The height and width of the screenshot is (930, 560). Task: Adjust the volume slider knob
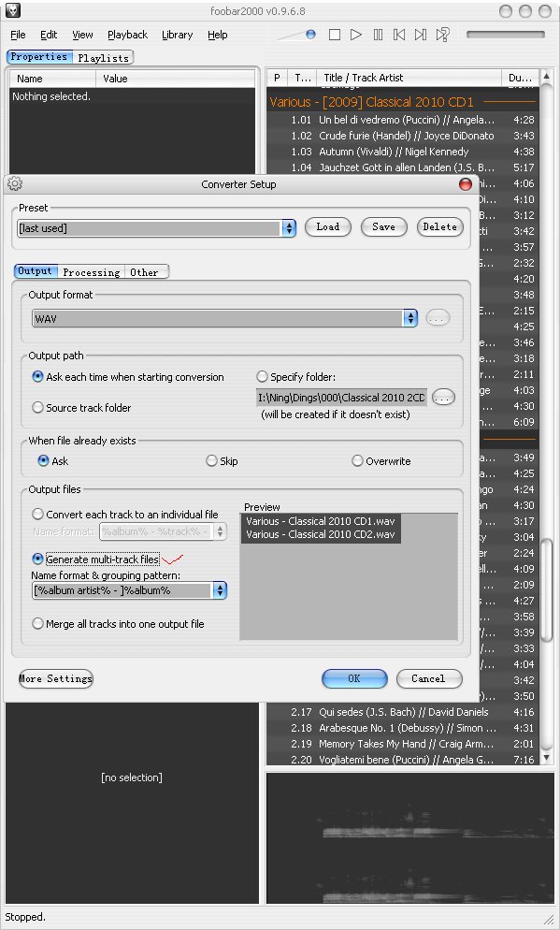(x=310, y=35)
